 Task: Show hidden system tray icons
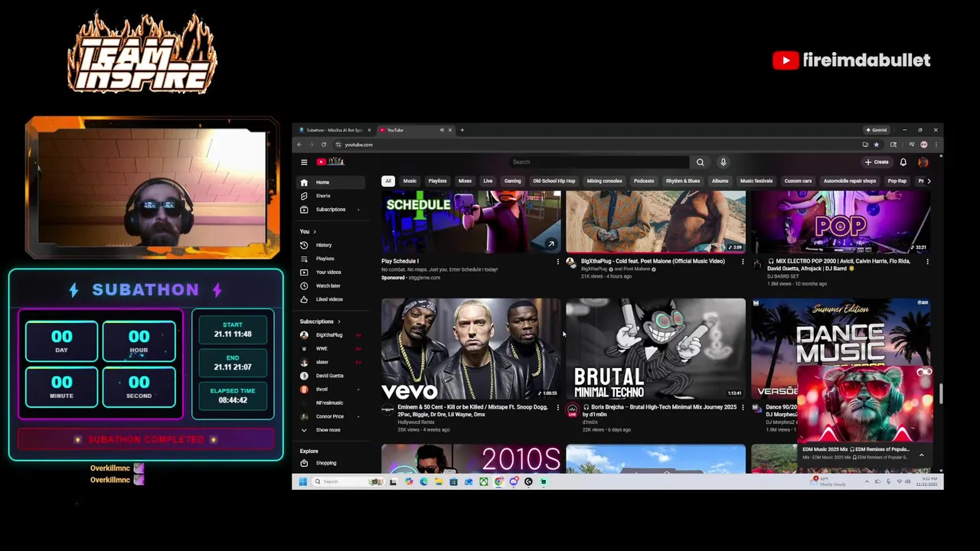pos(867,481)
